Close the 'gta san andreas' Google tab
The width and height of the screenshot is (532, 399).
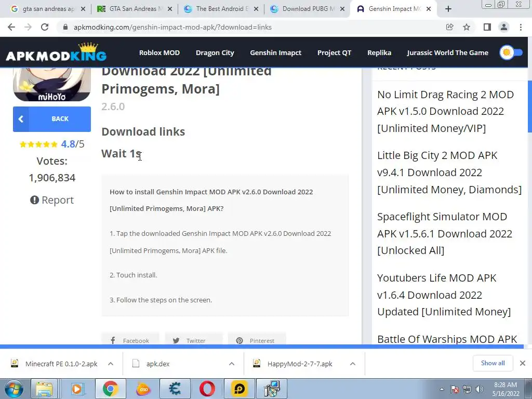tap(83, 9)
